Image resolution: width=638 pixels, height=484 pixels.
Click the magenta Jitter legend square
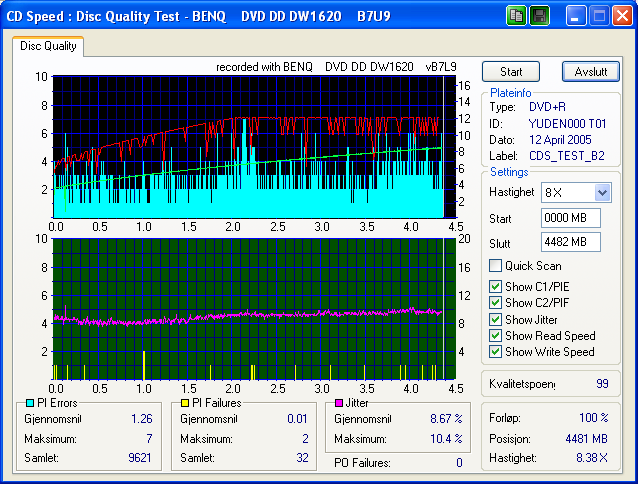click(340, 402)
